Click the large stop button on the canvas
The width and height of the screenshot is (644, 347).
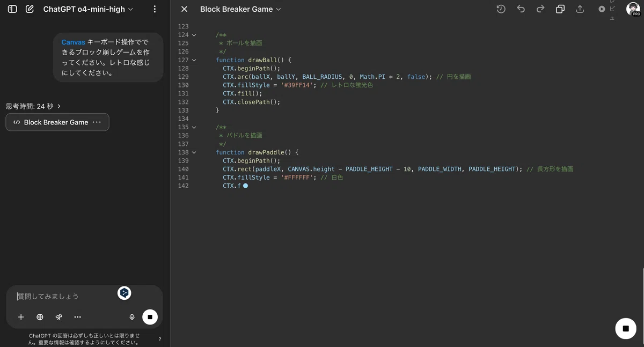pyautogui.click(x=626, y=328)
